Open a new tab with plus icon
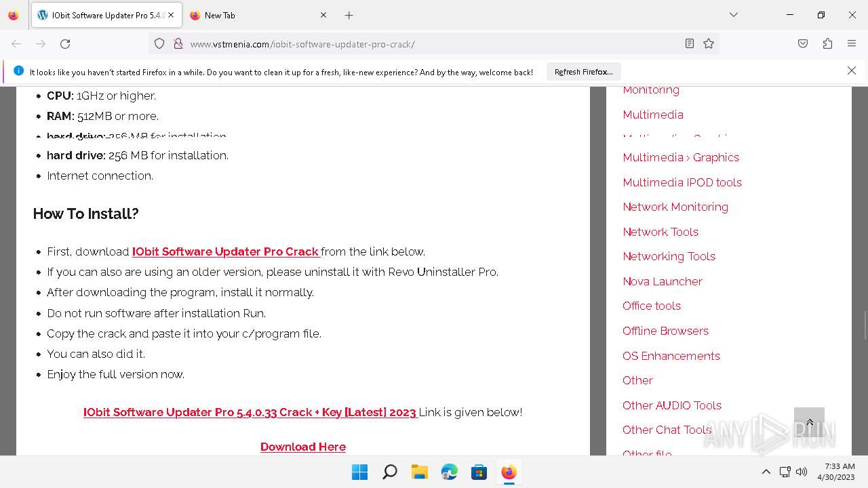Screen dimensions: 868x488 click(349, 15)
